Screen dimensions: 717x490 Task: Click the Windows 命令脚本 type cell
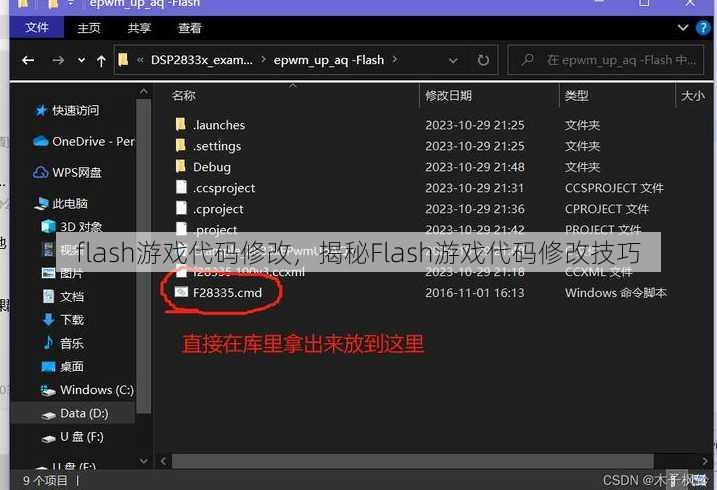click(x=615, y=293)
